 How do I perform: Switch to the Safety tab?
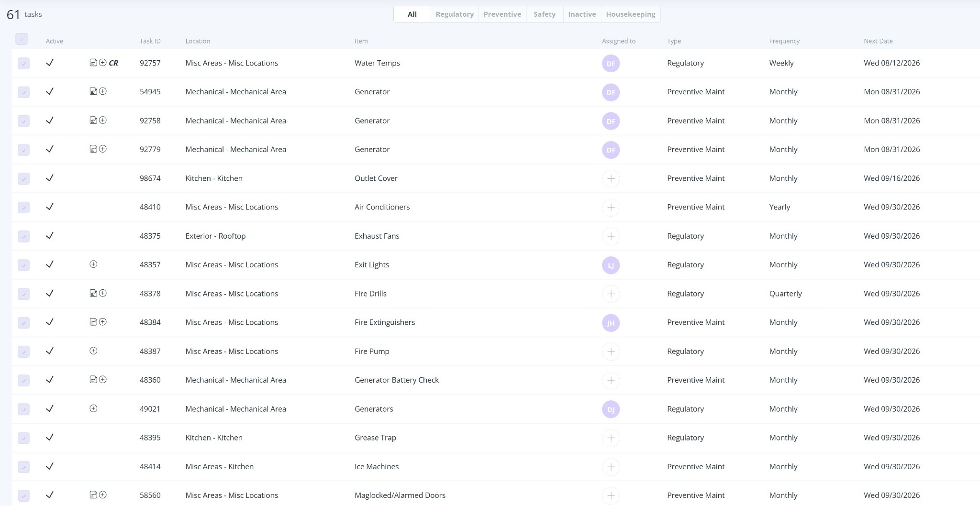(x=545, y=14)
